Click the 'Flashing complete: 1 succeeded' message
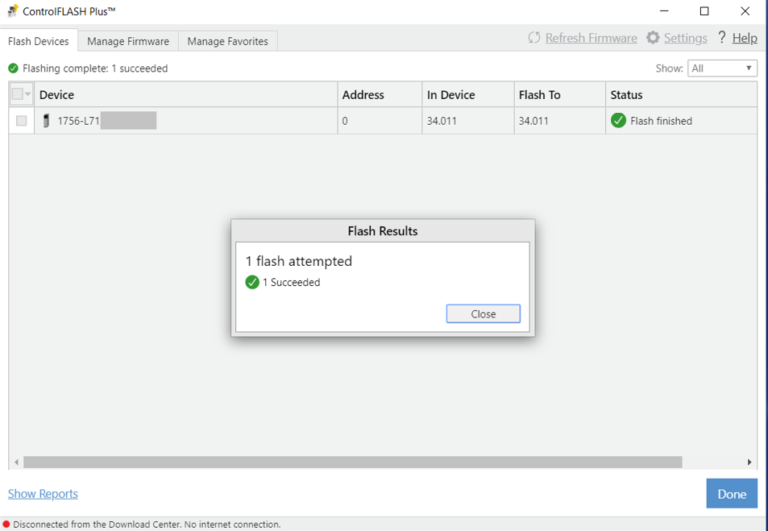 point(95,68)
